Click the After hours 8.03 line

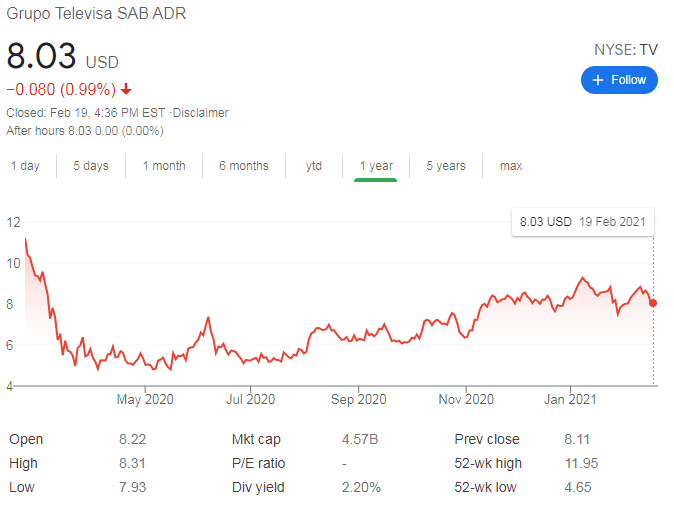tap(85, 131)
